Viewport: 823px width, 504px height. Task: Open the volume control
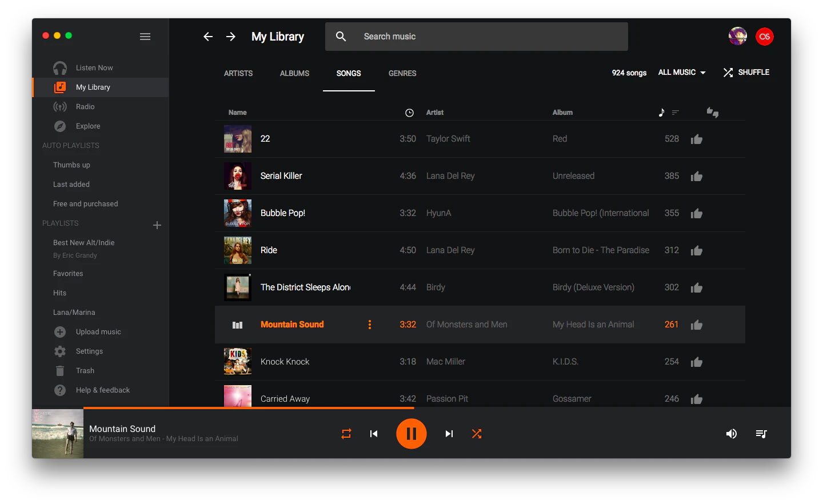[x=732, y=434]
